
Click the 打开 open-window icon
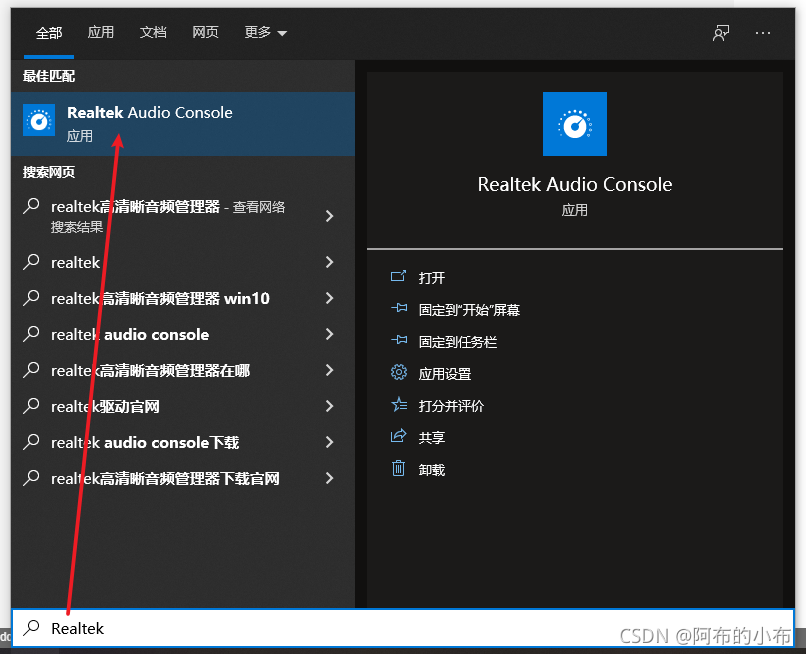tap(398, 277)
